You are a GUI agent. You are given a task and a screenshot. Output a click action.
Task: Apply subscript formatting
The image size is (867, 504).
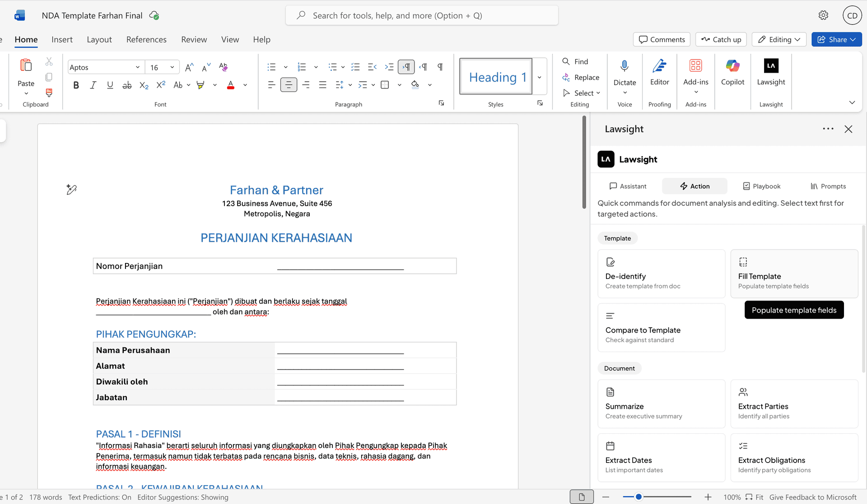point(144,85)
